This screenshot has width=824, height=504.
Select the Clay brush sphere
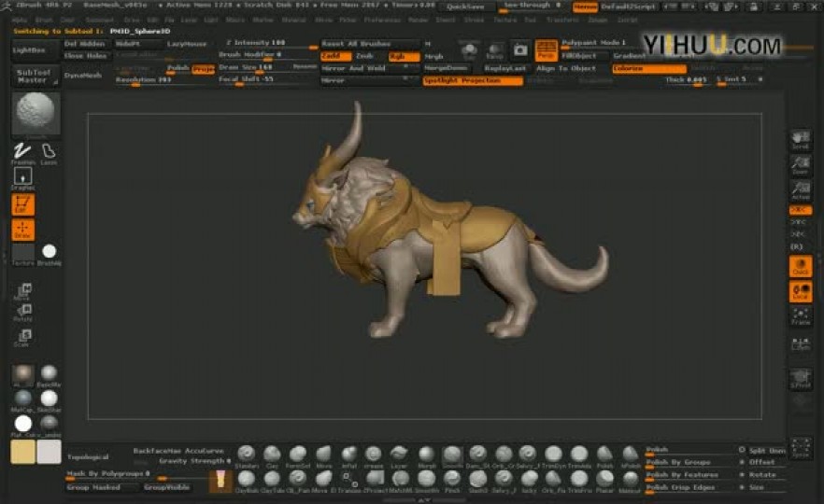coord(272,455)
